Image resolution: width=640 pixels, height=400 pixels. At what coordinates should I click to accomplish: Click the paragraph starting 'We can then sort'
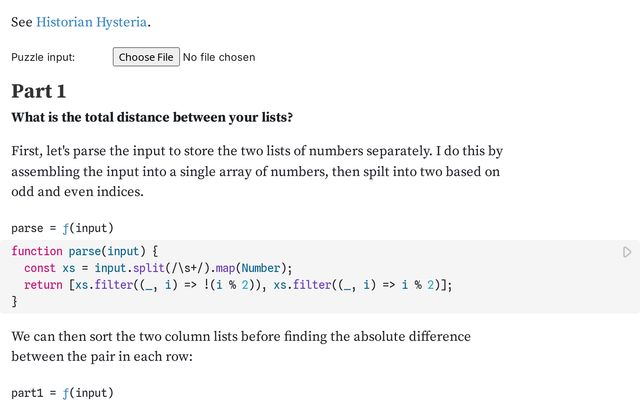(240, 346)
